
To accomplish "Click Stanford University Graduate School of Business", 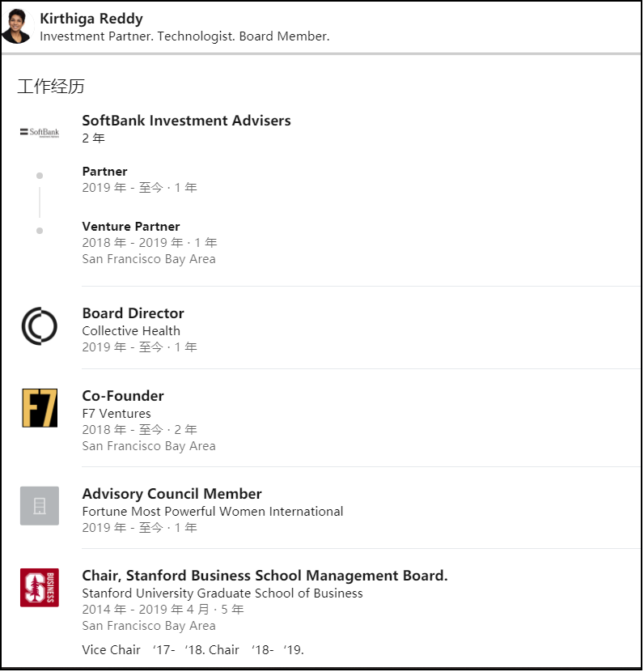I will [222, 593].
